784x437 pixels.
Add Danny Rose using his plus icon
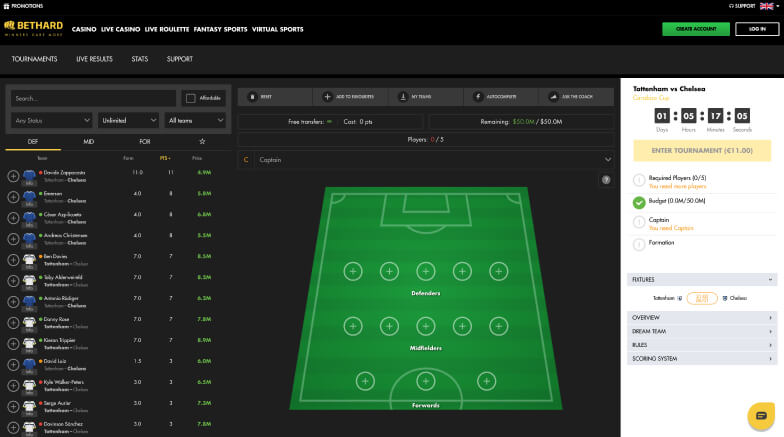coord(13,323)
